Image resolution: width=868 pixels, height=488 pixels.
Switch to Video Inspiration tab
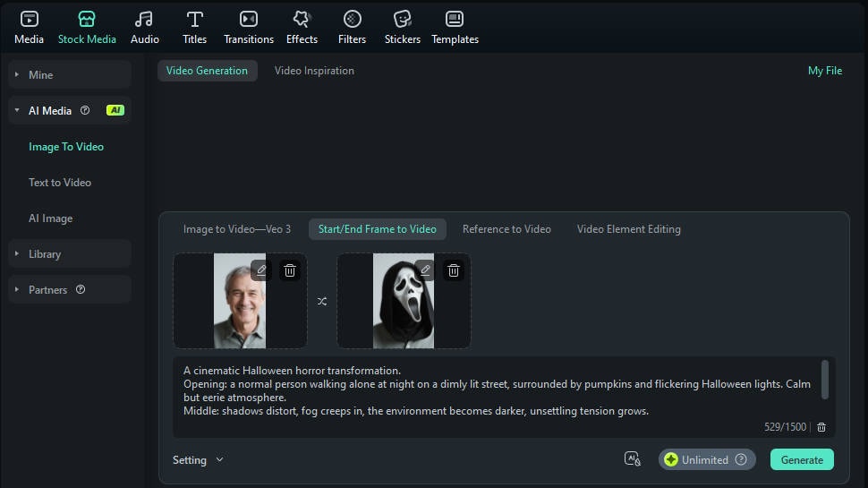click(314, 71)
